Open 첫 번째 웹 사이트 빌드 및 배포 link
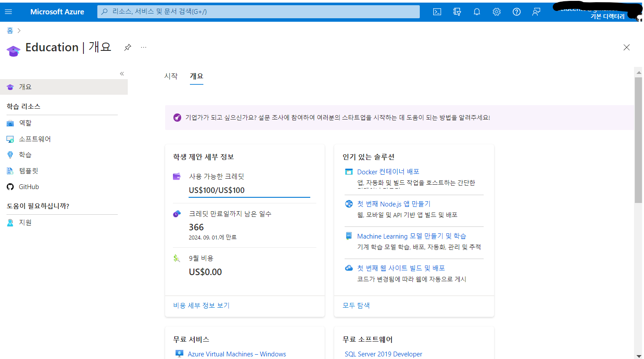644x359 pixels. [401, 268]
